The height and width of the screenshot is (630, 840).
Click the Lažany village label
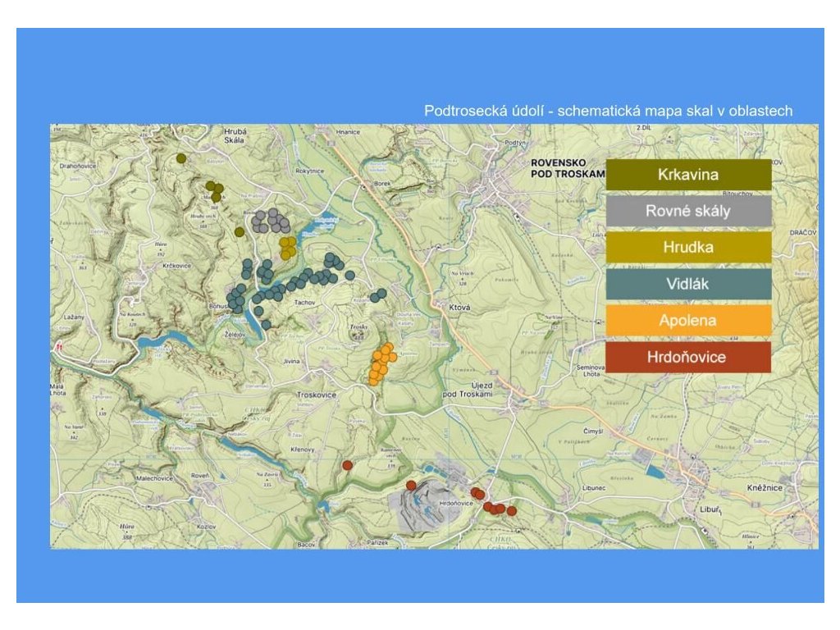click(74, 317)
